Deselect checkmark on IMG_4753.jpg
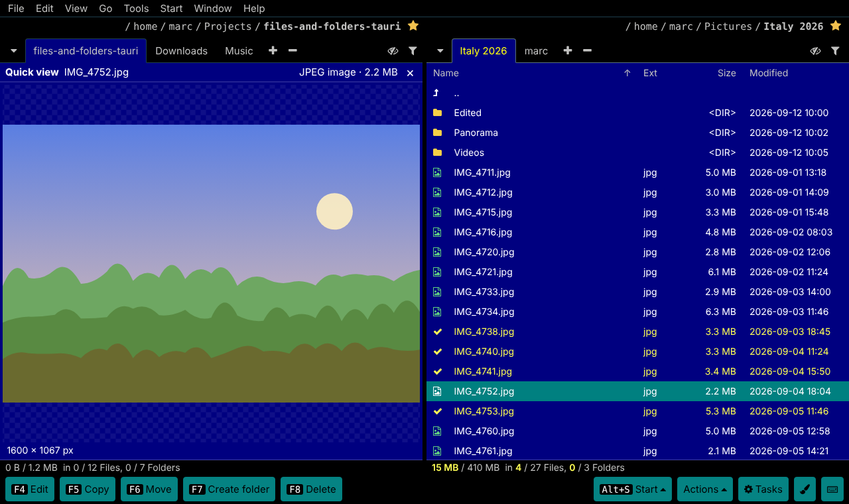The image size is (849, 504). coord(437,411)
